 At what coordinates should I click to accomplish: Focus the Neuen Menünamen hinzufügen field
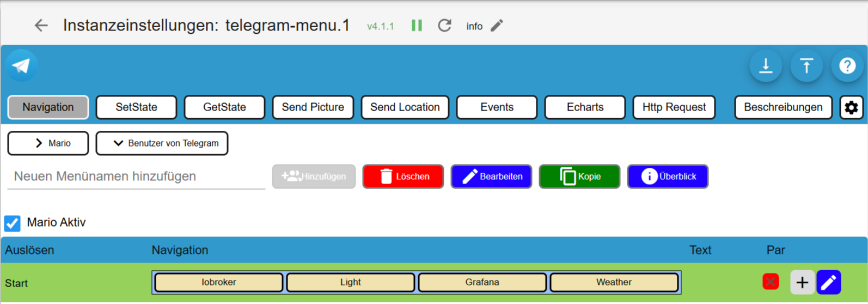pyautogui.click(x=136, y=177)
